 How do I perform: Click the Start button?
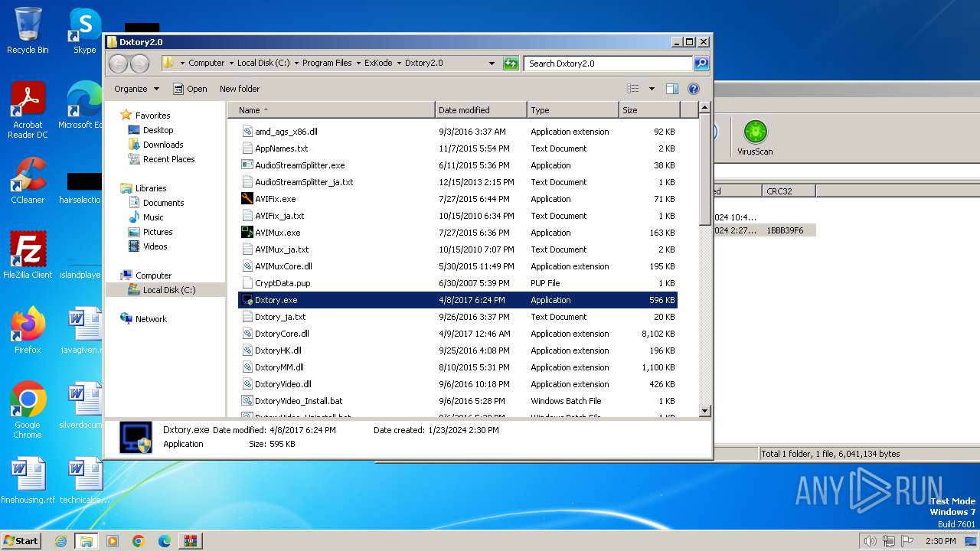pyautogui.click(x=21, y=541)
